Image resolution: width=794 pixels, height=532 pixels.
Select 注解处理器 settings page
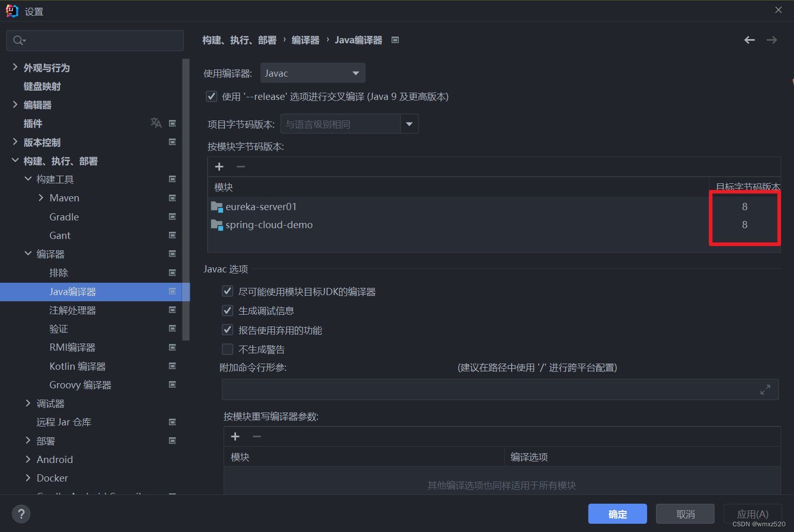pyautogui.click(x=73, y=310)
